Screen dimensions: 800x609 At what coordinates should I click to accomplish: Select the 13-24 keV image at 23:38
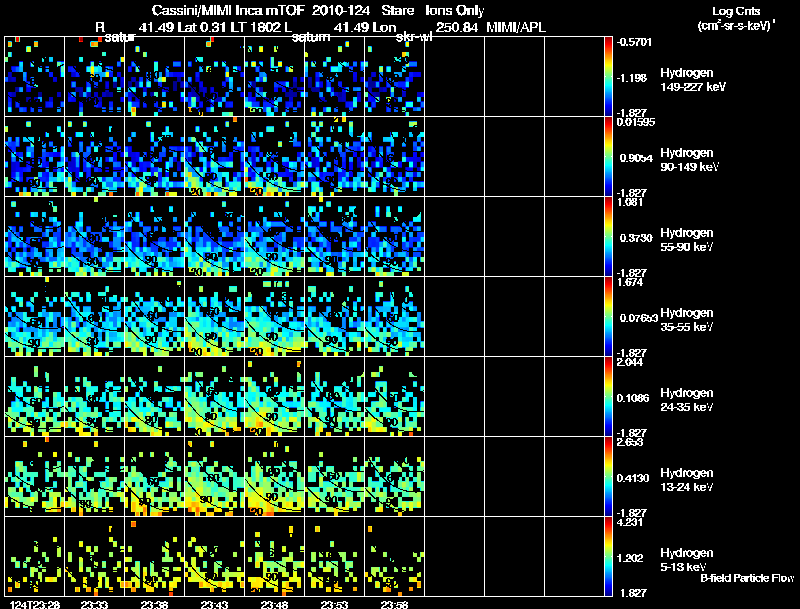click(x=155, y=477)
